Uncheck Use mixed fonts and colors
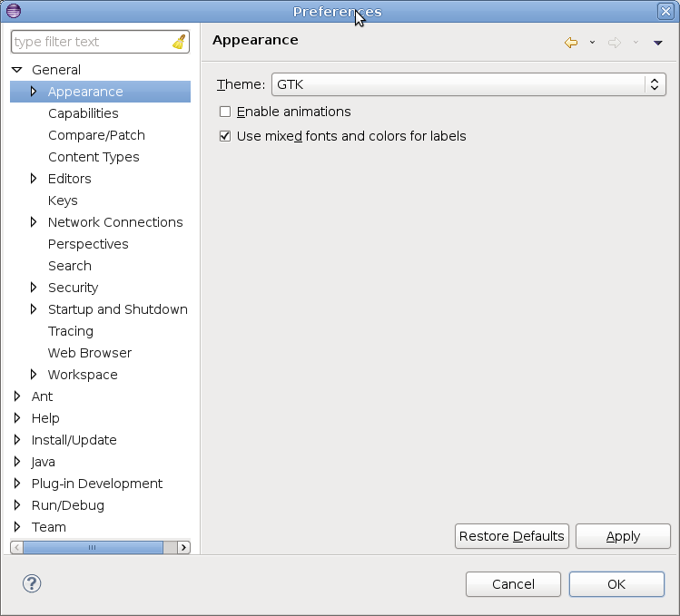Image resolution: width=680 pixels, height=616 pixels. (x=225, y=136)
